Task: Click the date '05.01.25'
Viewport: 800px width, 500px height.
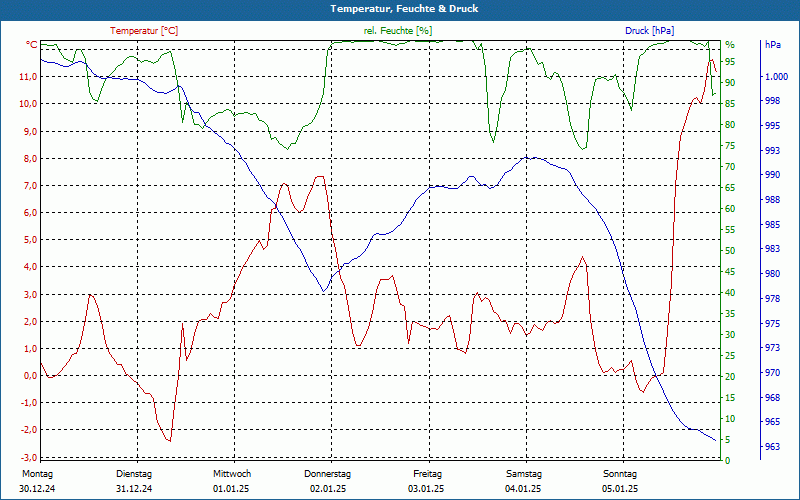Action: (620, 489)
